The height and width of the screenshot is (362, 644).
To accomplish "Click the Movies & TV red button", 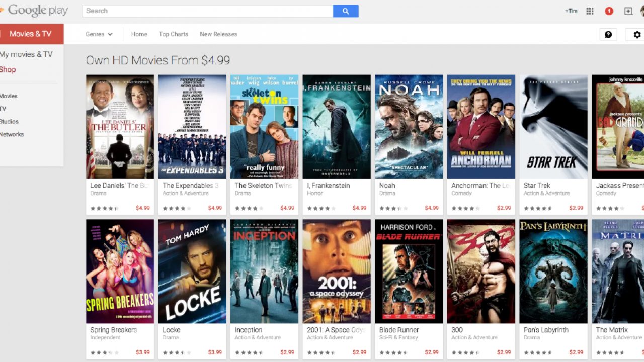I will (31, 34).
